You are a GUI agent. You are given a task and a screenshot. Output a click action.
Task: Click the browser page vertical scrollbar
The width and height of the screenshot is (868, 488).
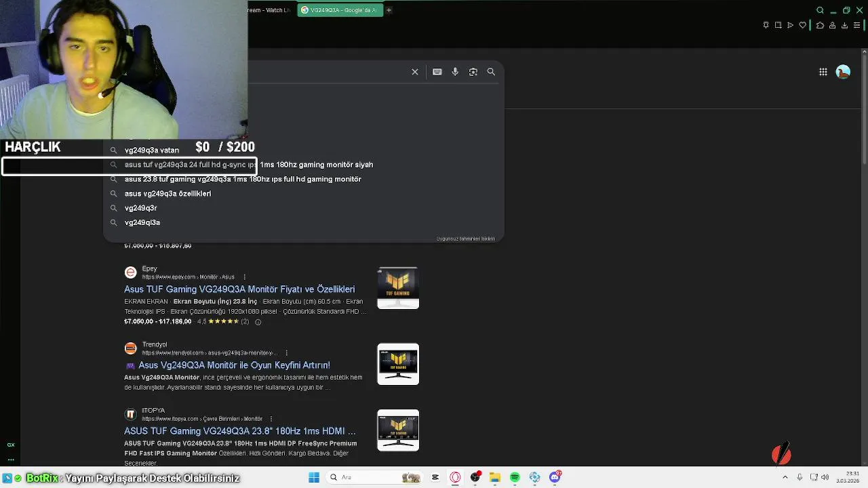click(864, 108)
